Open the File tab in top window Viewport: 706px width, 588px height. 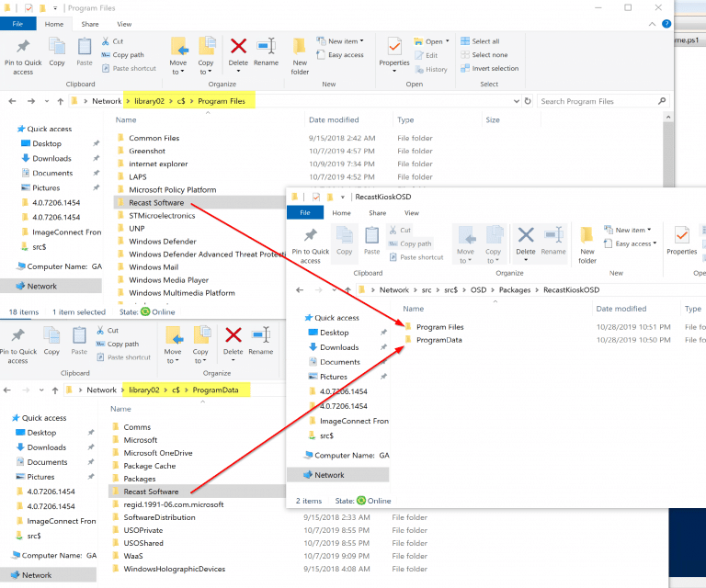coord(17,24)
